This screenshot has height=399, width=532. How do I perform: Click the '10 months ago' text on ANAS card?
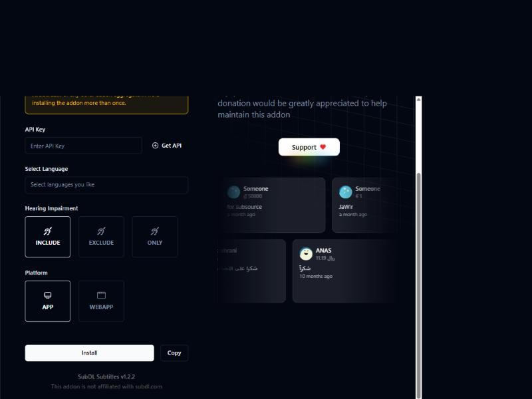pyautogui.click(x=316, y=276)
